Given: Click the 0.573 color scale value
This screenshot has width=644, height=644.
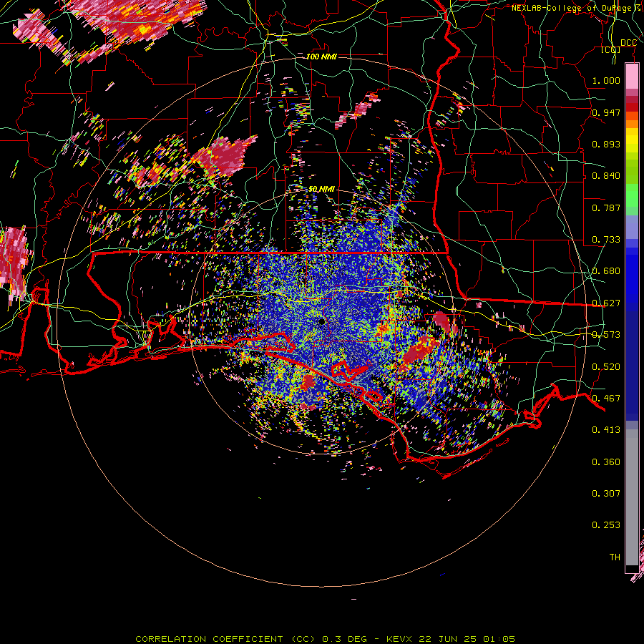Looking at the screenshot, I should click(x=606, y=335).
